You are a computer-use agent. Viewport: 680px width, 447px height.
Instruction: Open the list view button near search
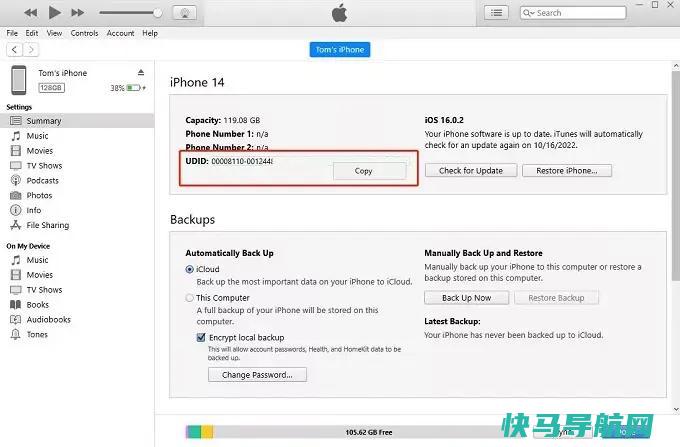pos(496,13)
